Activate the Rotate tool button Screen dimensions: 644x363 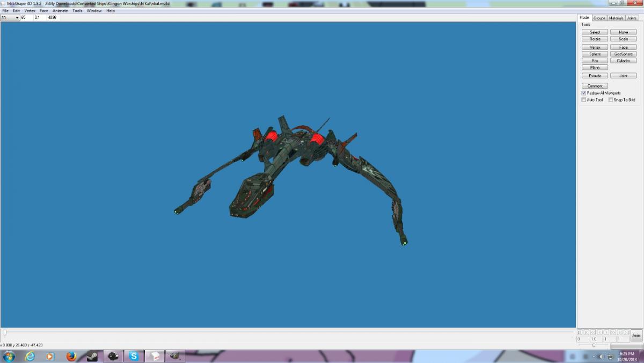click(x=595, y=39)
